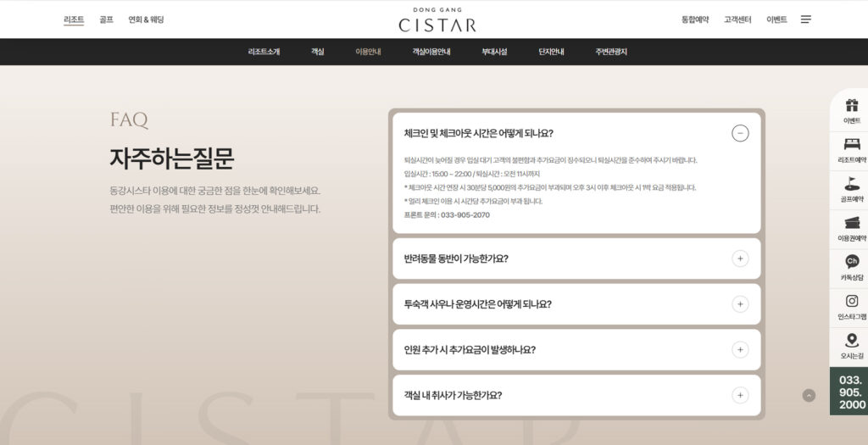Screen dimensions: 868x445
Task: Click the 객실 내 취사가 가능한가요 question text
Action: [453, 395]
